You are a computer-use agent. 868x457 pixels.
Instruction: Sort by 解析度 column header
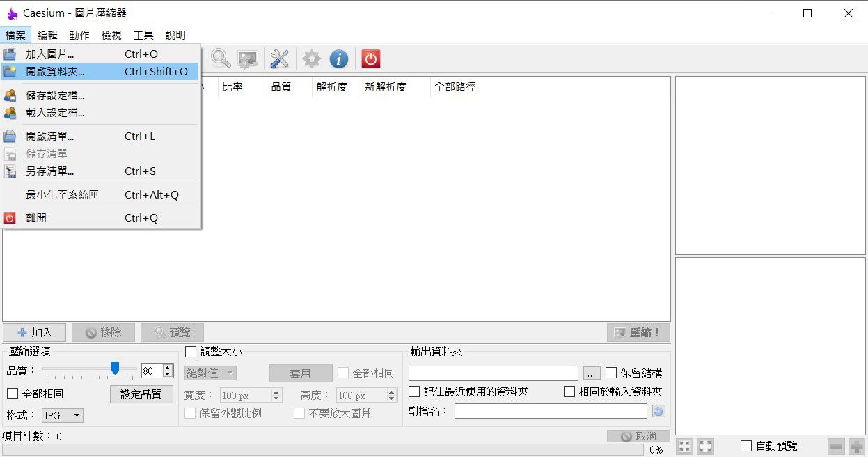coord(336,87)
